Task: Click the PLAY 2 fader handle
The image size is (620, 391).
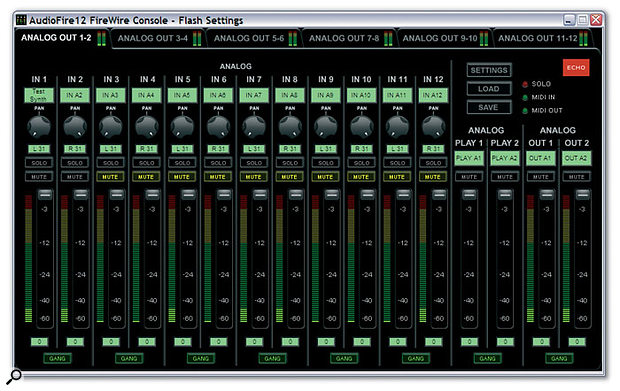Action: pos(505,194)
